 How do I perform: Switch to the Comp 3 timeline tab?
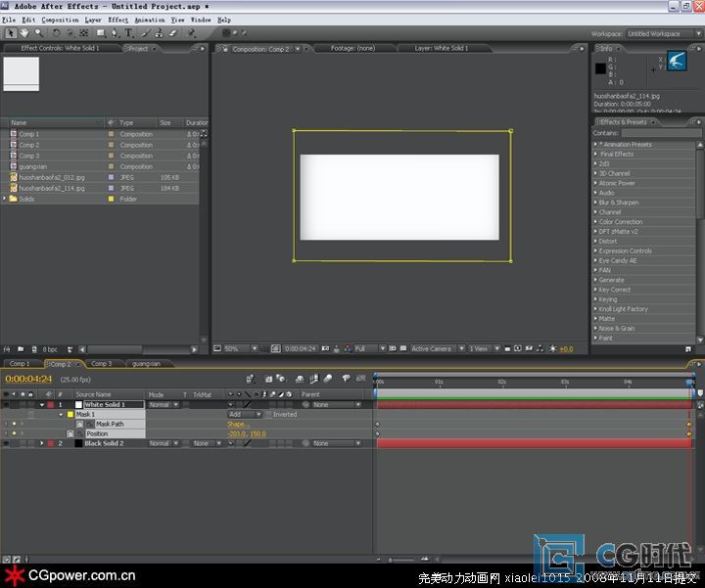(x=101, y=363)
